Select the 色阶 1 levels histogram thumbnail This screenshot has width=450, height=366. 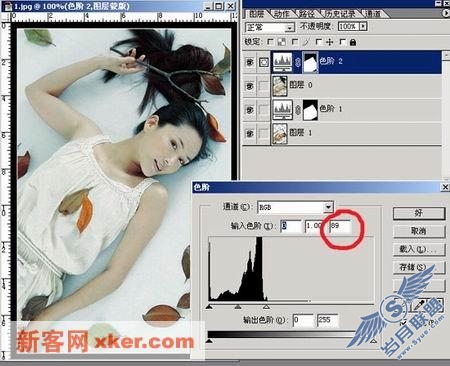(x=283, y=110)
